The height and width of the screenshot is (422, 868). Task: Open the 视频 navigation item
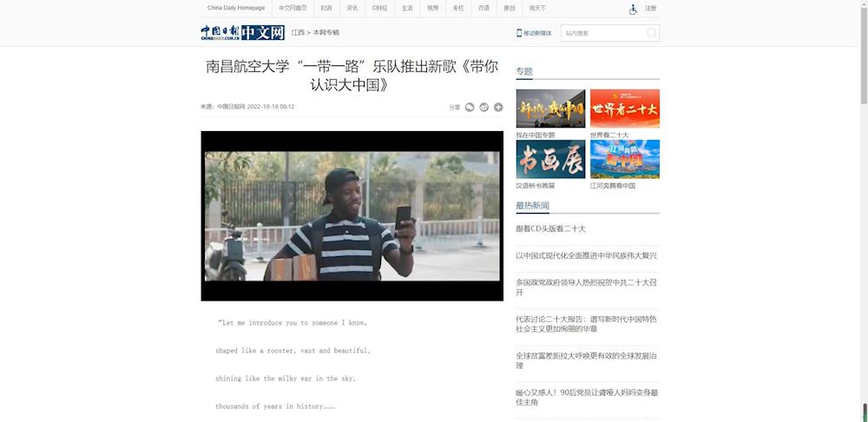coord(432,8)
